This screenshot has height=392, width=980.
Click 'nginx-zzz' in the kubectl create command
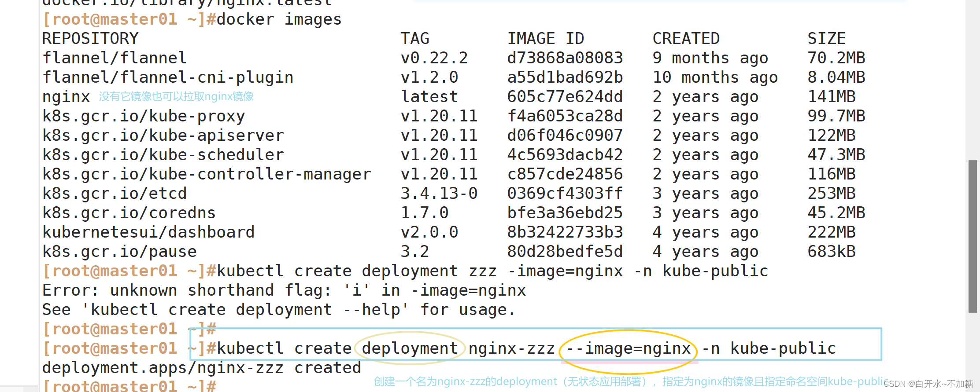[x=512, y=348]
